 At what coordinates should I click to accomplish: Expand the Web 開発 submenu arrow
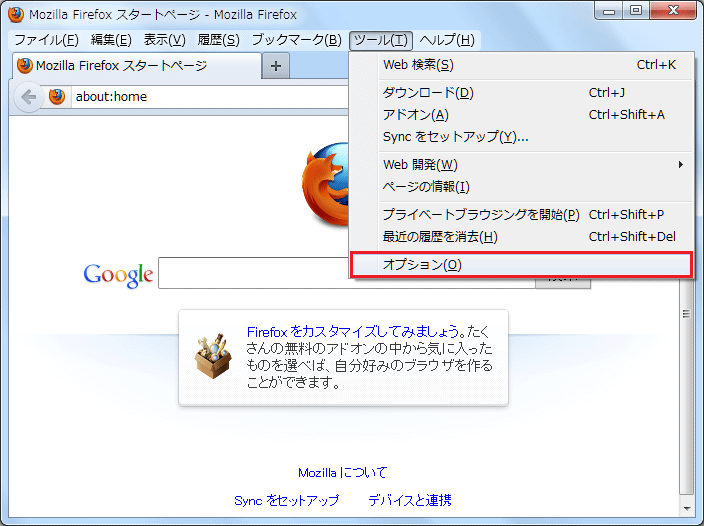pos(681,164)
